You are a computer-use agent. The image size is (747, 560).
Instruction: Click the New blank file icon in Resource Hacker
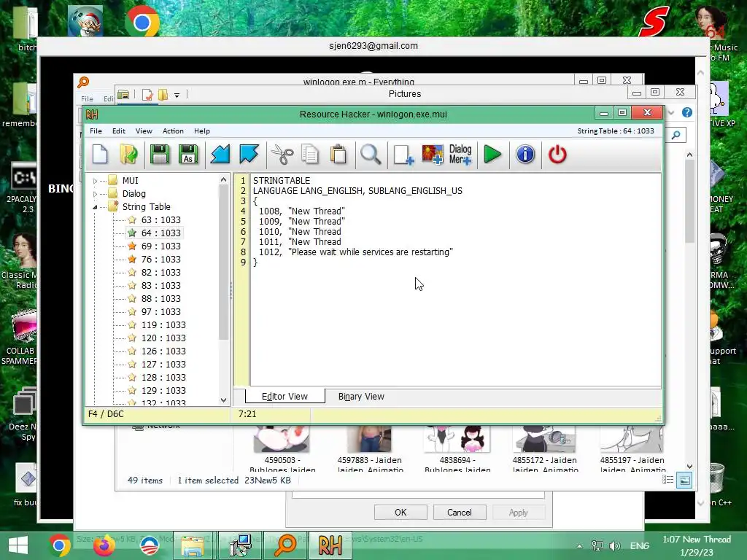(x=100, y=155)
